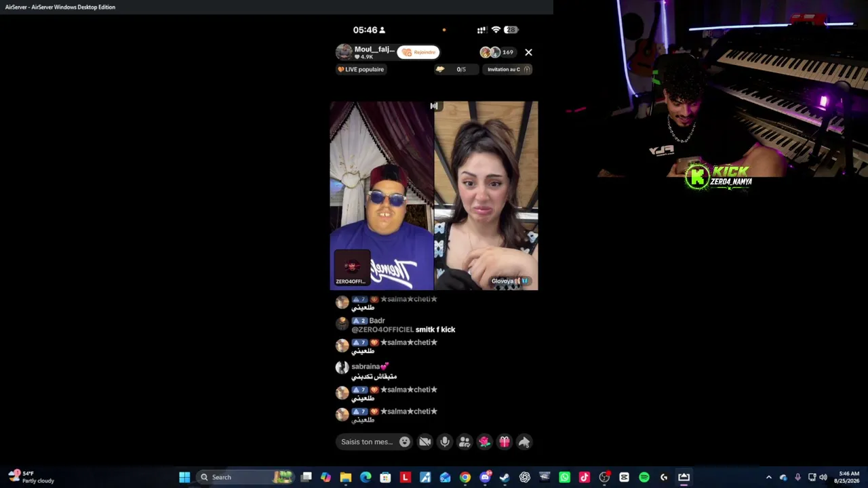This screenshot has width=868, height=488.
Task: Open Moul__falj host profile picture
Action: tap(344, 52)
